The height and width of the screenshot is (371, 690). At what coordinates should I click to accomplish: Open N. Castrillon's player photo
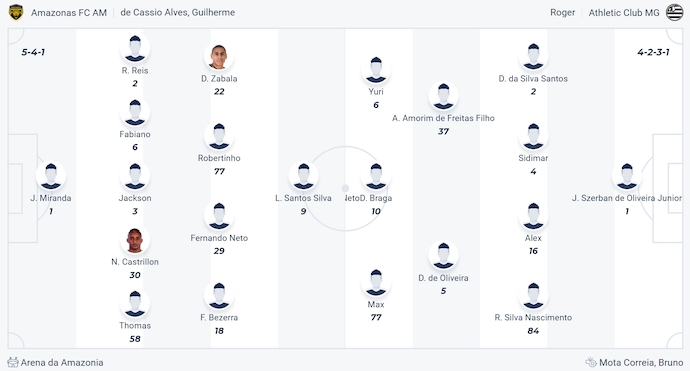click(135, 240)
